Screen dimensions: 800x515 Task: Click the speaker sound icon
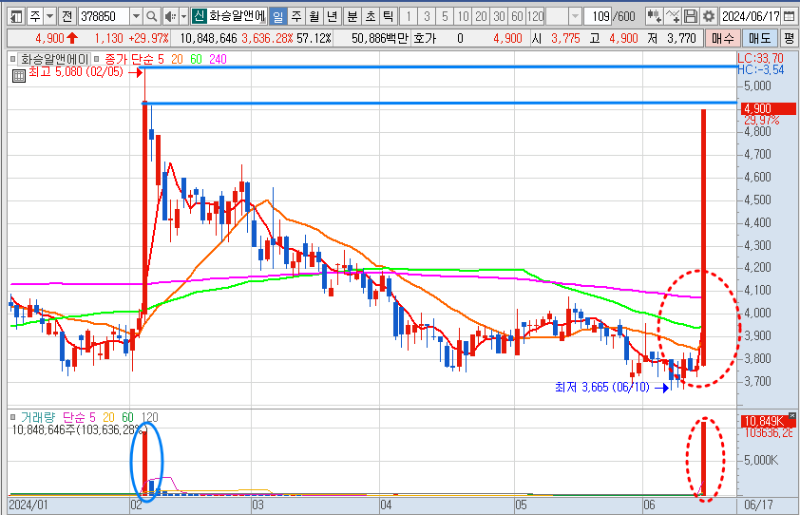[170, 16]
